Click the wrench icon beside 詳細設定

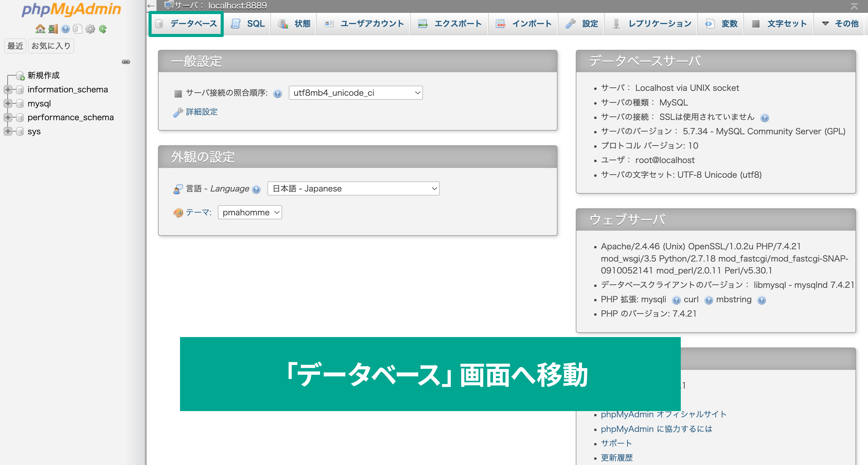[178, 112]
